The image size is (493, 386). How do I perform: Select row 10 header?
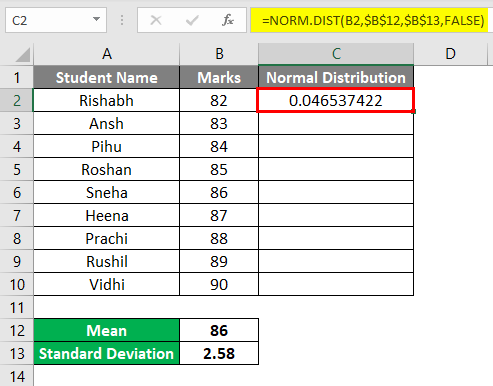click(17, 284)
